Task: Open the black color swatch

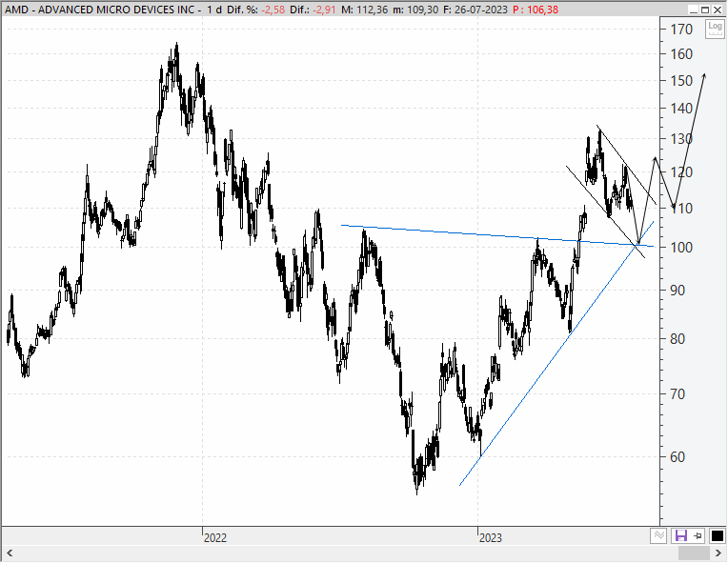Action: pos(717,535)
